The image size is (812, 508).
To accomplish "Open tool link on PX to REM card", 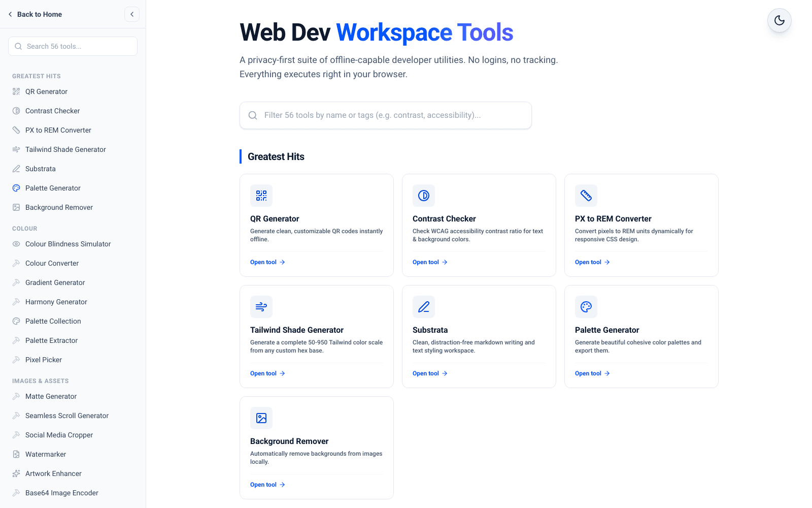I will point(593,262).
